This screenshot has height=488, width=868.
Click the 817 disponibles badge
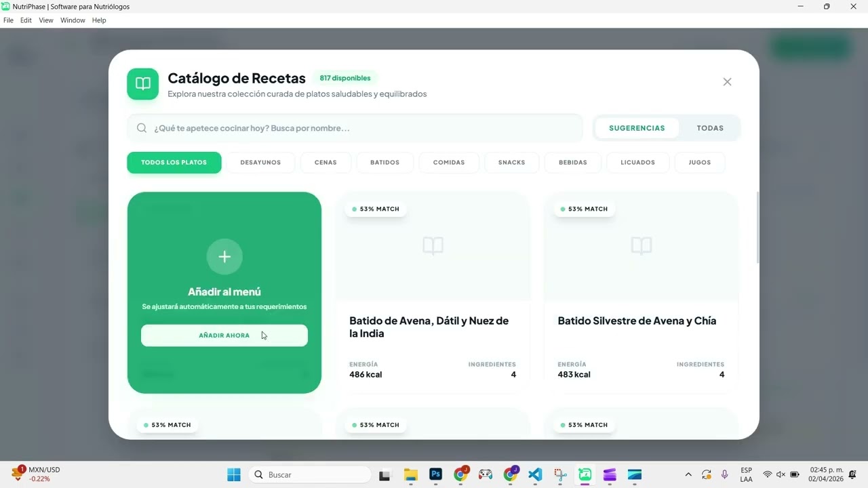[345, 78]
